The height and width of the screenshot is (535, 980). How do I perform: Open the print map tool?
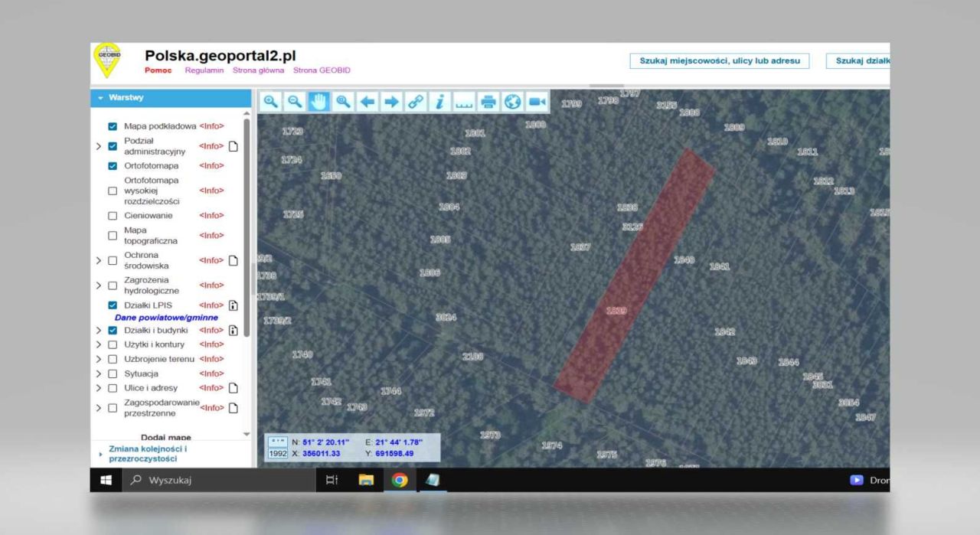[x=488, y=101]
